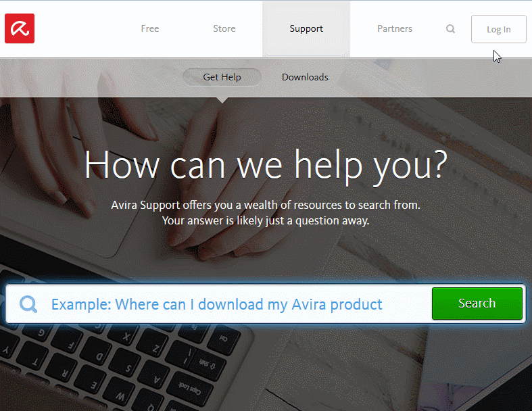Image resolution: width=532 pixels, height=411 pixels.
Task: Click the green Search button
Action: click(477, 304)
